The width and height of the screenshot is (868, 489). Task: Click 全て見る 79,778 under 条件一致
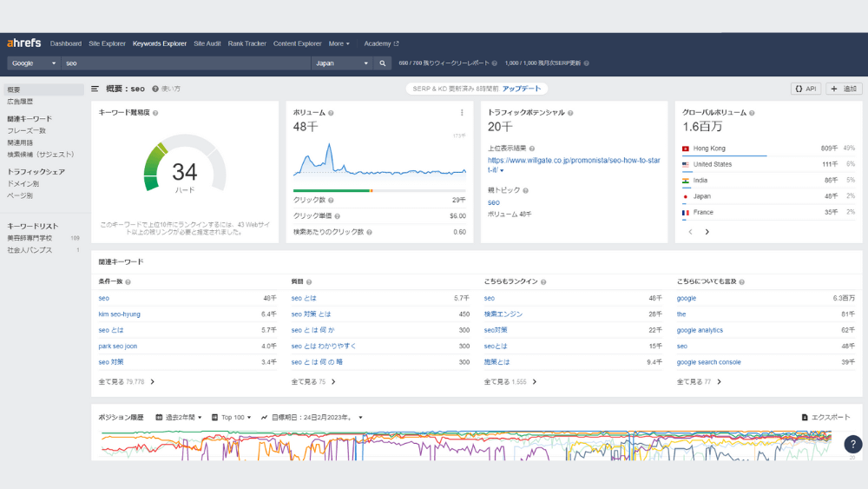click(x=126, y=382)
